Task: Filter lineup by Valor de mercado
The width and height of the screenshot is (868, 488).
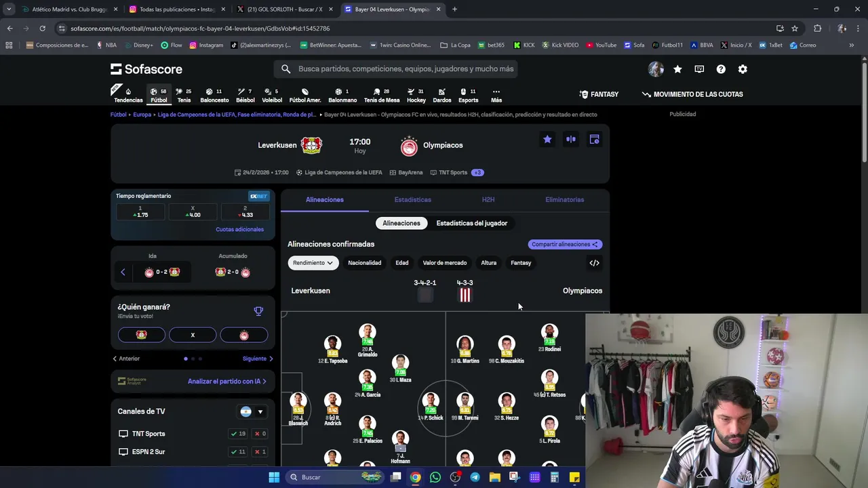Action: pos(445,263)
